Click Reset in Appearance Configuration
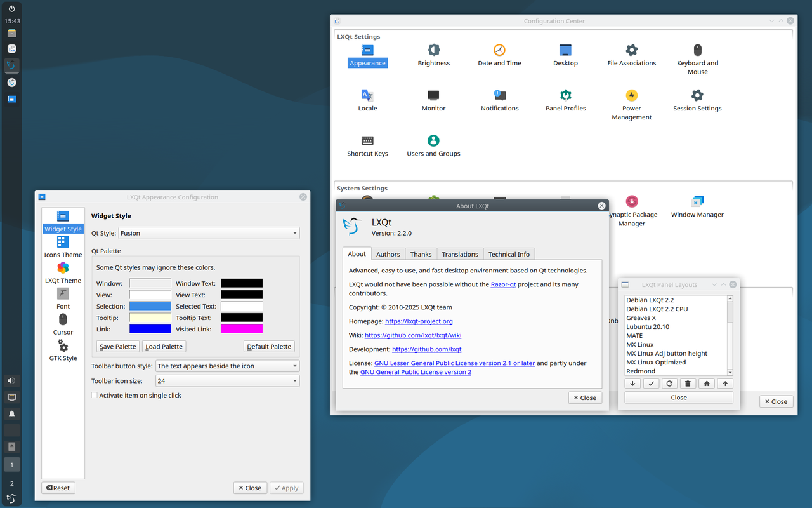This screenshot has width=812, height=508. [58, 488]
